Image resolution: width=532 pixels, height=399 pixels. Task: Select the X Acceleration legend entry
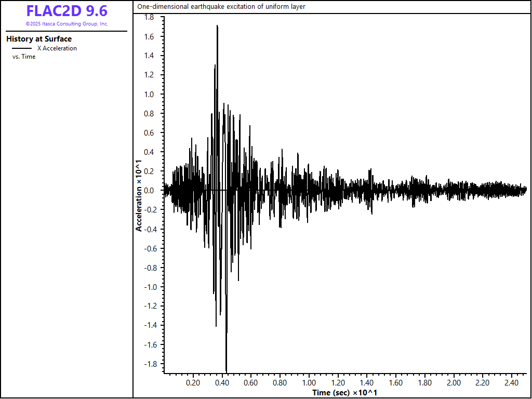tap(57, 48)
